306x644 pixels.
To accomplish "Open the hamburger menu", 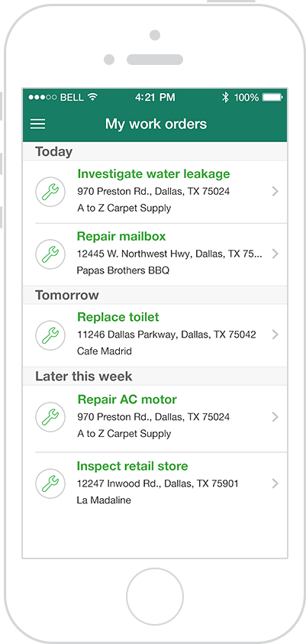I will point(37,124).
